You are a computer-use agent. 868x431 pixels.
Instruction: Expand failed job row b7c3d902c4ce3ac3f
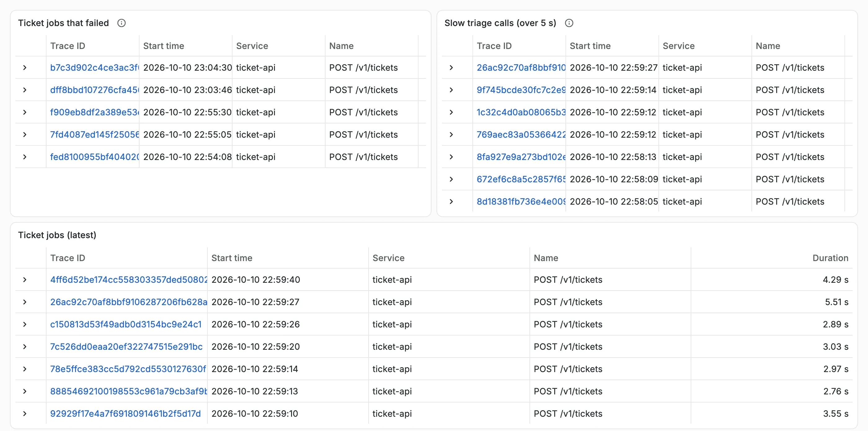(x=24, y=67)
